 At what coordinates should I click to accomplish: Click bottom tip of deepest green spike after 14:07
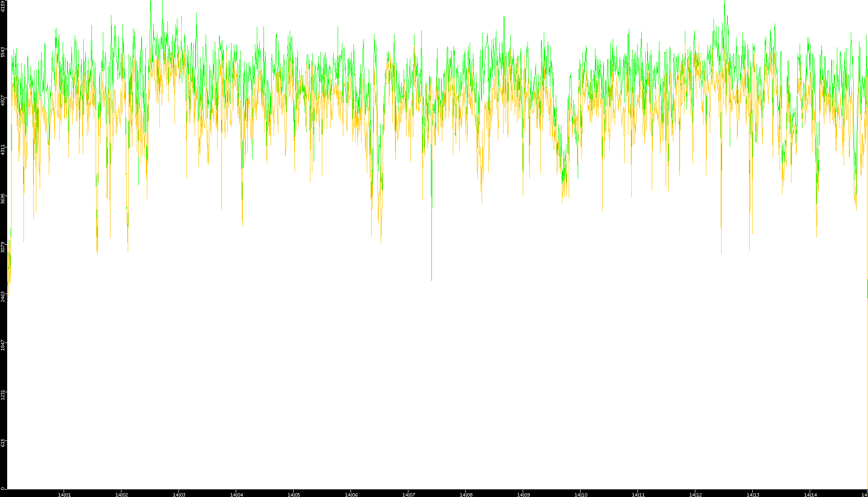tap(431, 280)
